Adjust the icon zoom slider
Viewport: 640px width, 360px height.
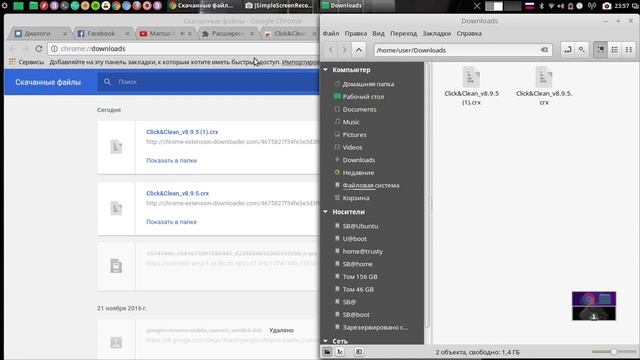click(x=613, y=351)
